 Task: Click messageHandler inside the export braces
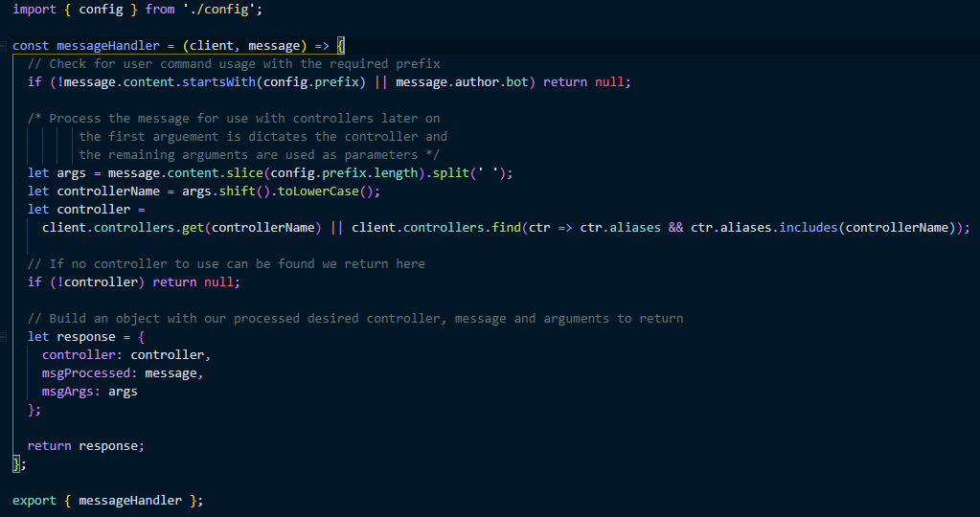pos(130,500)
